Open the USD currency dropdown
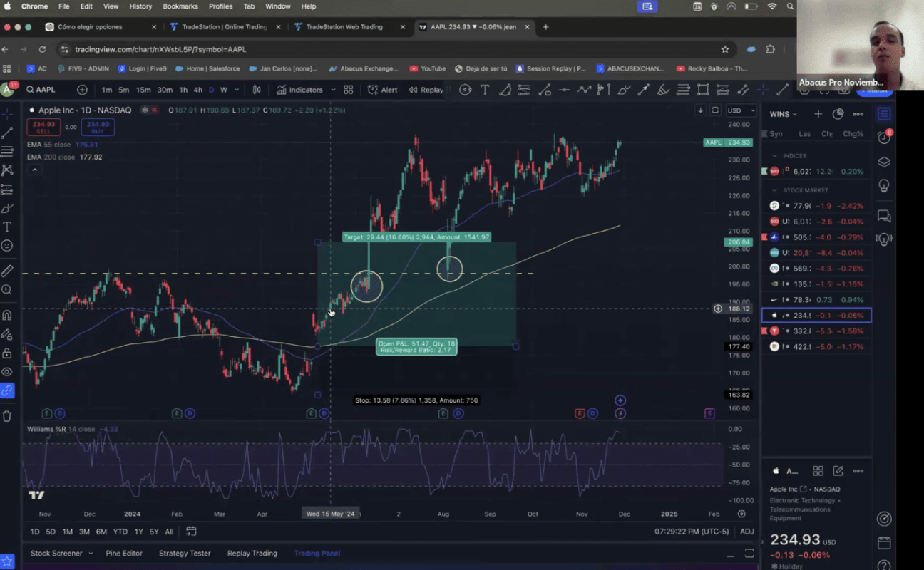This screenshot has width=924, height=570. [741, 110]
